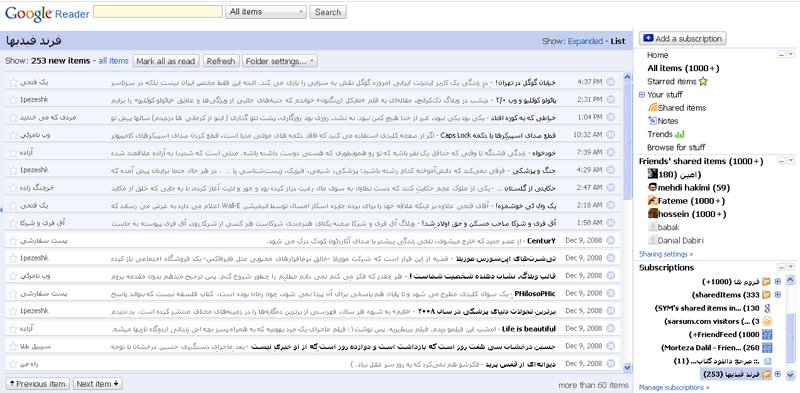Image resolution: width=800 pixels, height=393 pixels.
Task: Open the Home section options dropdown arrow
Action: pos(791,55)
